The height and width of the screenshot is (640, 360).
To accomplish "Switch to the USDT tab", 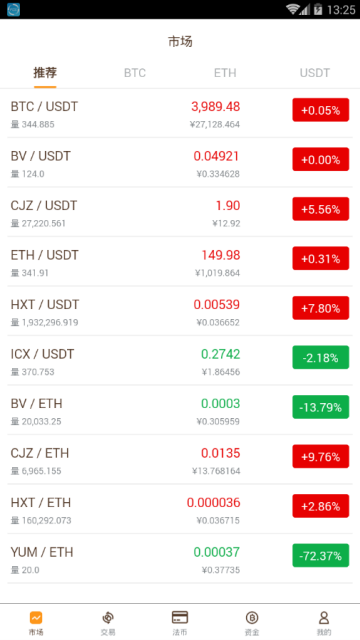I will pos(315,73).
